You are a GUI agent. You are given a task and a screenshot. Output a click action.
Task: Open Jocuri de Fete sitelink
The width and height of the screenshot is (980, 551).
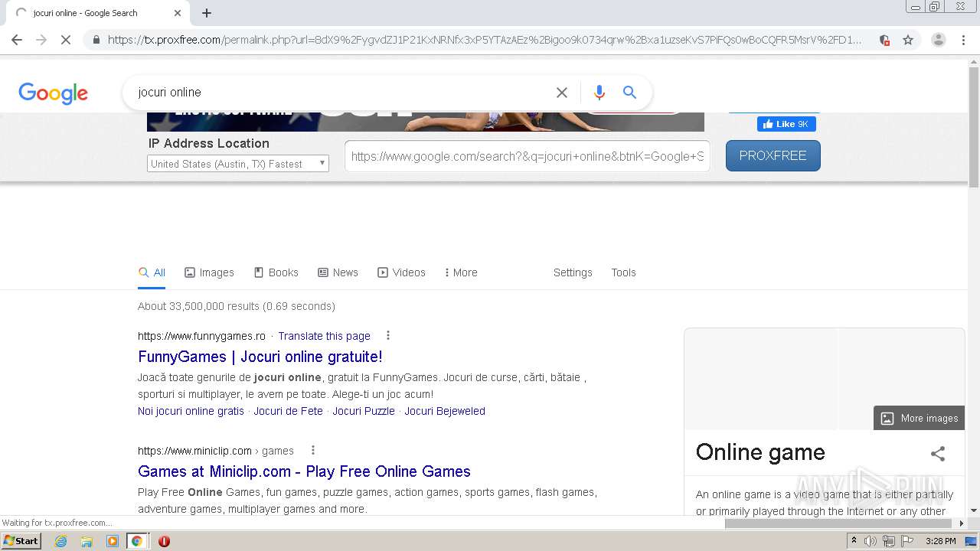[289, 411]
